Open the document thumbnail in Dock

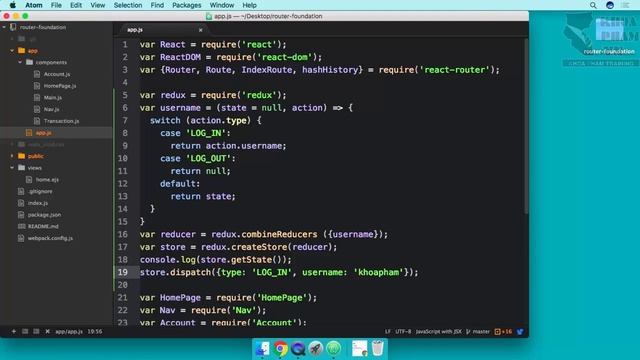[360, 349]
